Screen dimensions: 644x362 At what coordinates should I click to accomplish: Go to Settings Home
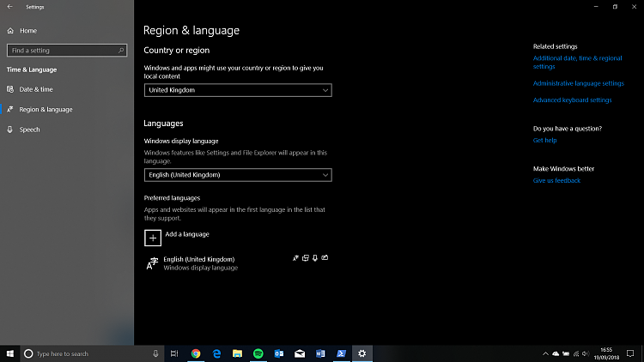point(27,31)
